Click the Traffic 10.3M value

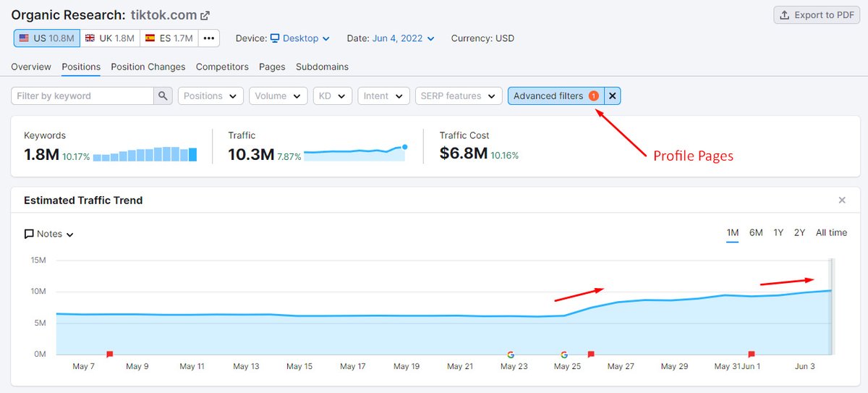pos(251,154)
